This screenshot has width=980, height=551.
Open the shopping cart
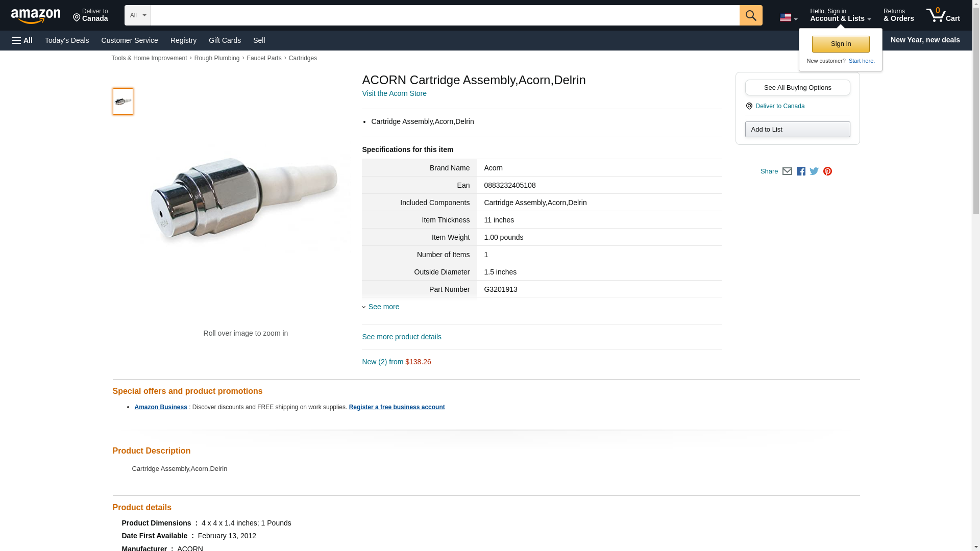pos(943,15)
